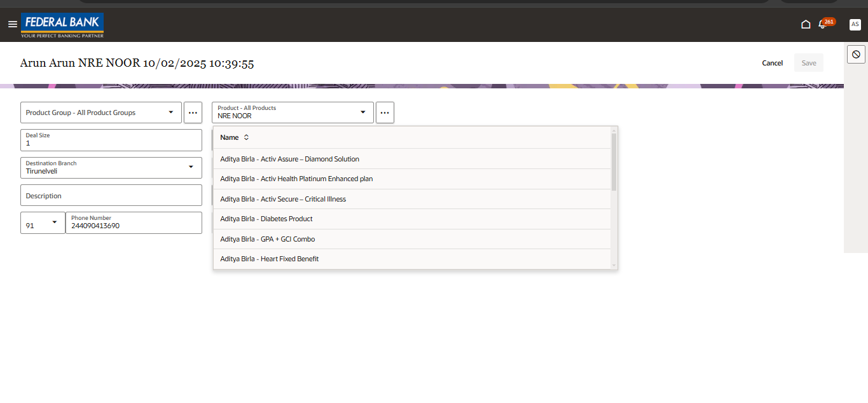The width and height of the screenshot is (868, 403).
Task: Select Aditya Birla - Activ Assure – Diamond Solution
Action: tap(412, 159)
